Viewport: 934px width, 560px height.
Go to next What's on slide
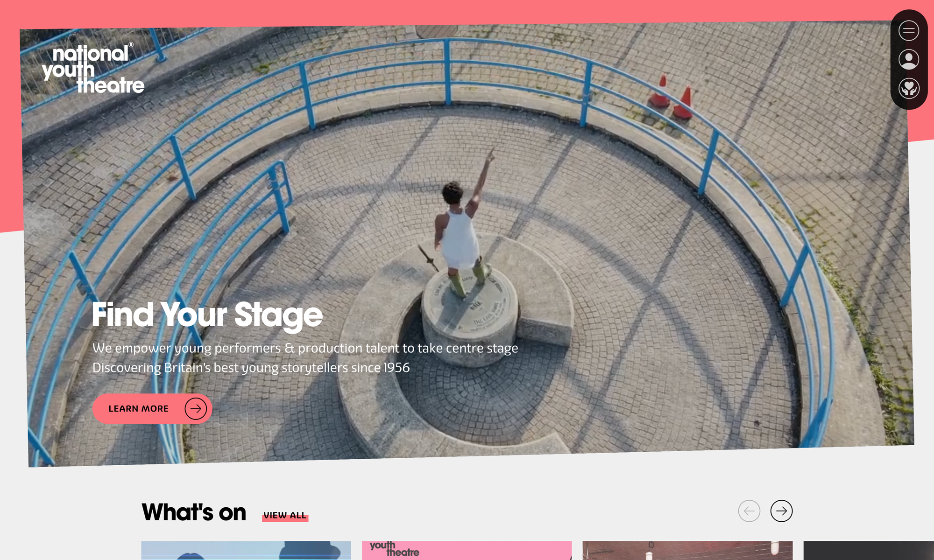[781, 511]
